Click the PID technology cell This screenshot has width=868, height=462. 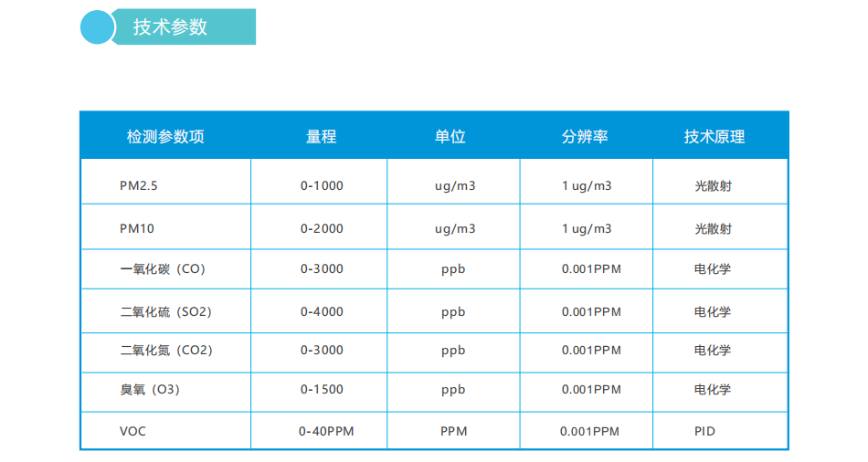704,431
